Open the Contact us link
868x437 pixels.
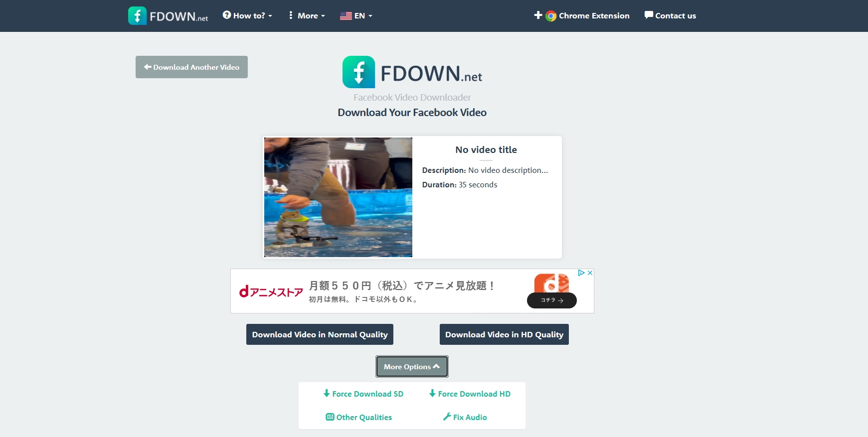(670, 15)
